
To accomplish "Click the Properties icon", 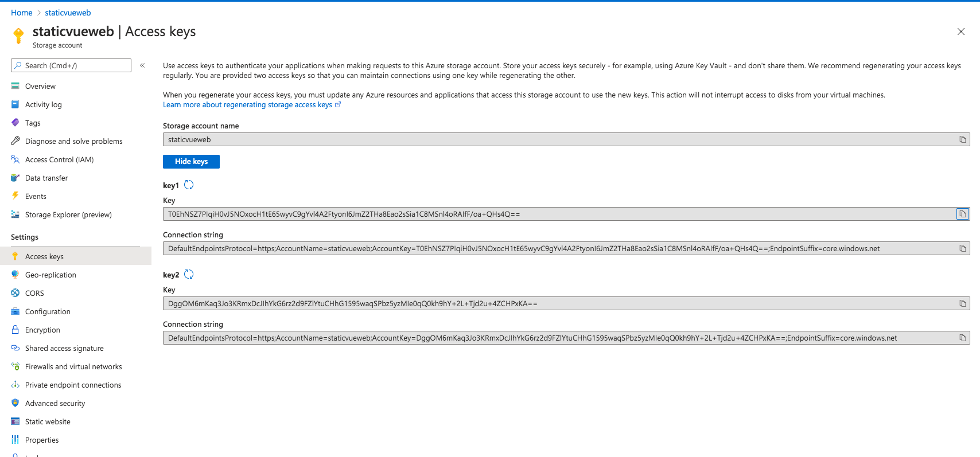I will 15,440.
